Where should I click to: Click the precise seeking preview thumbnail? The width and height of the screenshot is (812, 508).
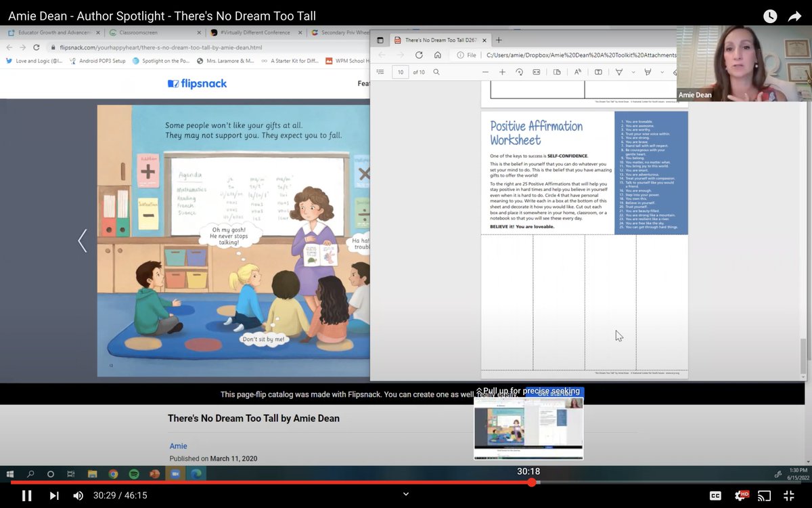528,427
